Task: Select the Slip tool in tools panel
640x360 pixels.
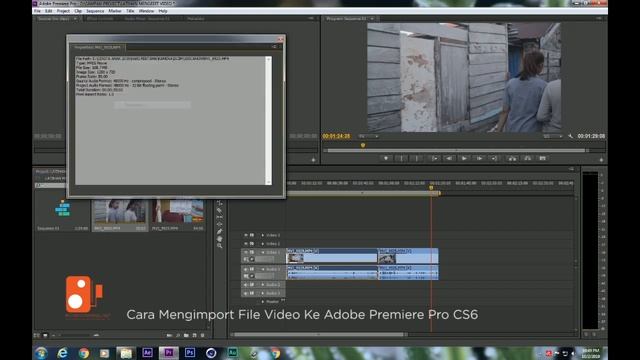Action: tap(220, 217)
